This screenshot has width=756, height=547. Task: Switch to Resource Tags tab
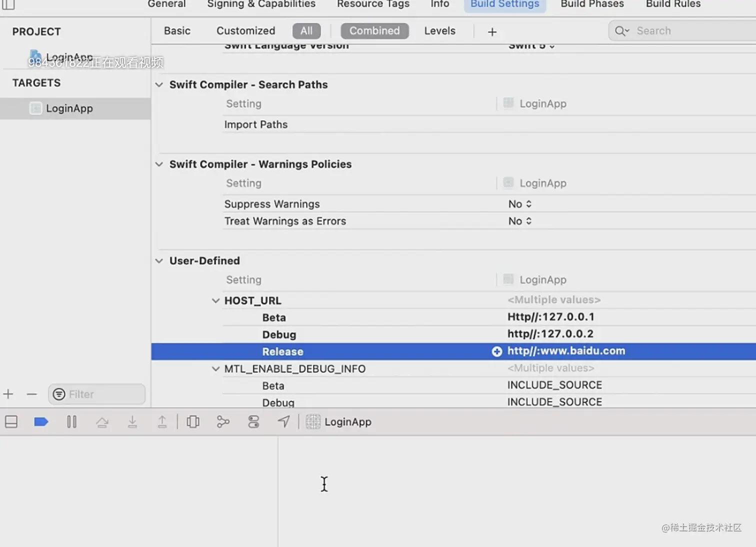[373, 4]
